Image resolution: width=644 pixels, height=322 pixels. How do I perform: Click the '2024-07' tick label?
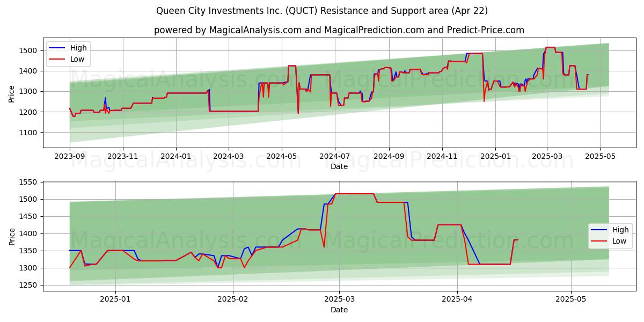pyautogui.click(x=335, y=156)
